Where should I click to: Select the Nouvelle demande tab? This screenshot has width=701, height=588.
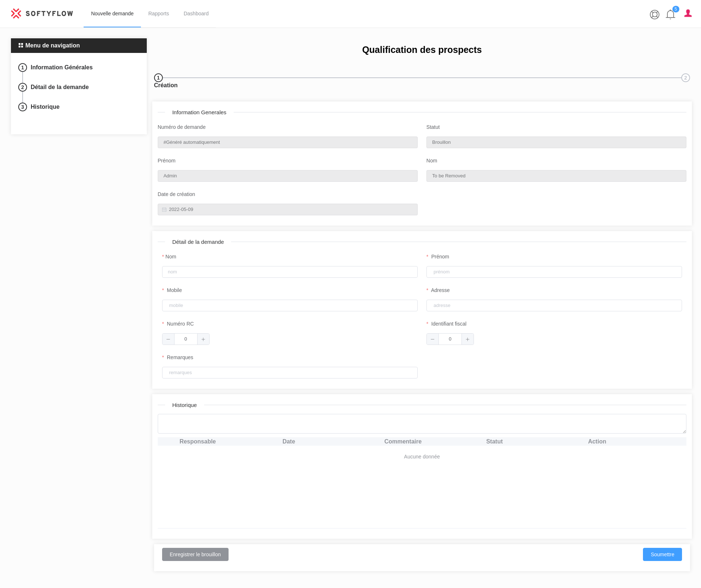[112, 14]
